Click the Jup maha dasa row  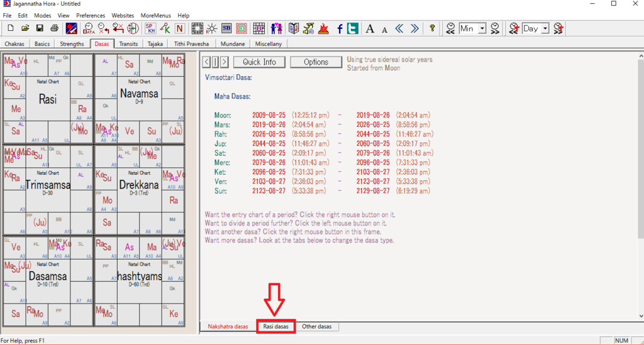[323, 143]
